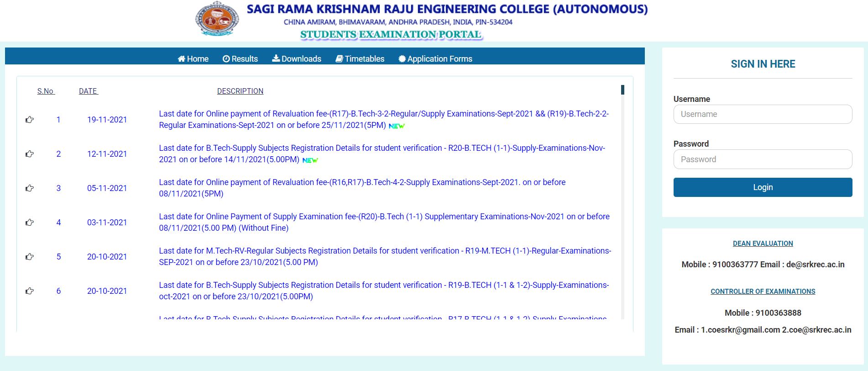Click the NEW badge on notice 1
This screenshot has height=371, width=868.
coord(397,126)
